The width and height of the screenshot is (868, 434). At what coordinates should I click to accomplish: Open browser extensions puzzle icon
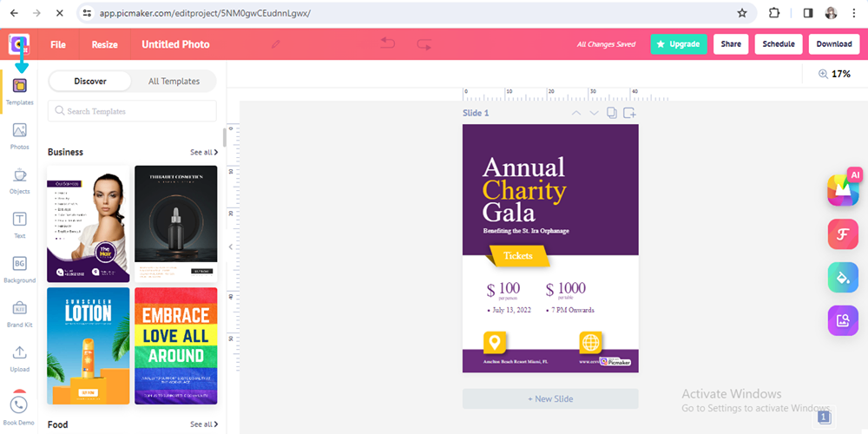[774, 13]
